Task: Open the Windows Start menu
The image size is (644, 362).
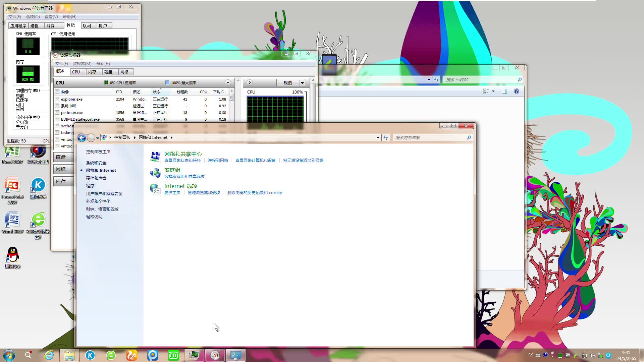Action: [x=9, y=355]
